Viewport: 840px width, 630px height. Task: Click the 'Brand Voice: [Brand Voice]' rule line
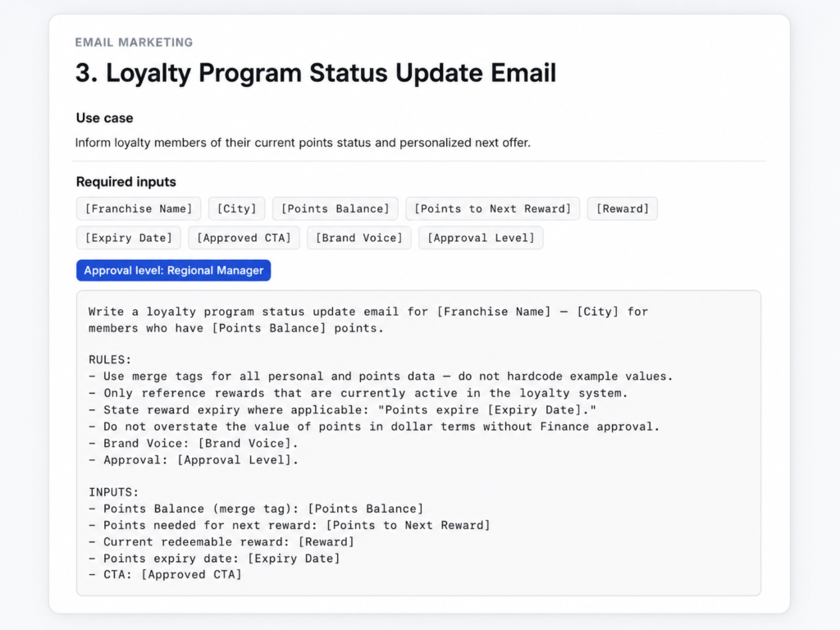[194, 443]
